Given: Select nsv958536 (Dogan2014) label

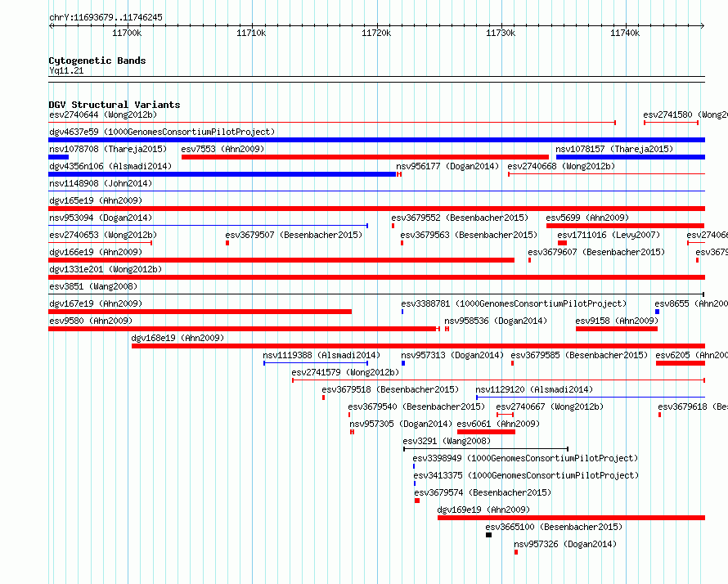Looking at the screenshot, I should coord(496,321).
